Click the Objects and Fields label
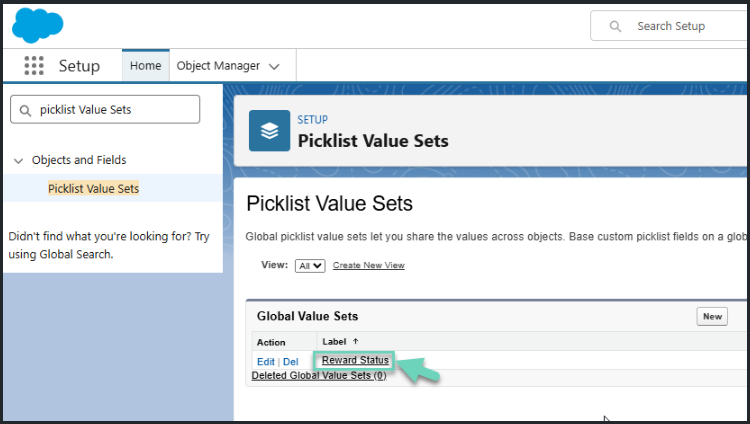Viewport: 750px width, 424px height. click(x=79, y=160)
